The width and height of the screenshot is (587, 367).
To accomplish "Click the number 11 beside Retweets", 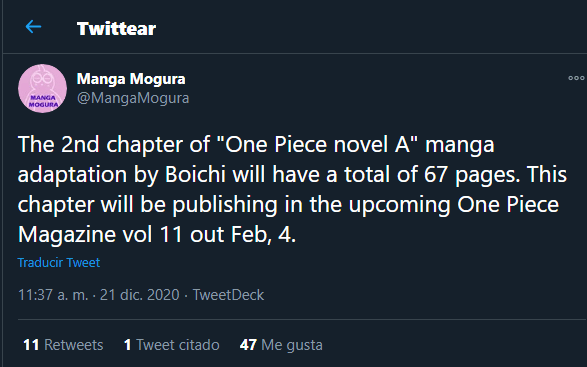I will click(31, 345).
